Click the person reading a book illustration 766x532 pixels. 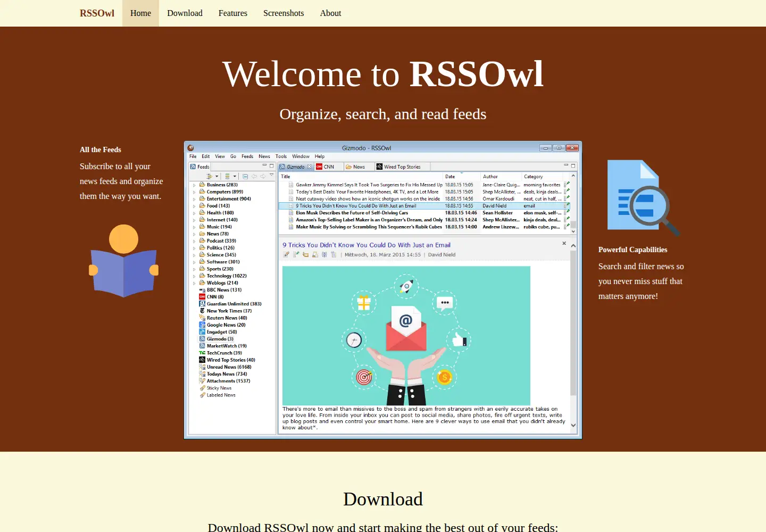pos(124,261)
